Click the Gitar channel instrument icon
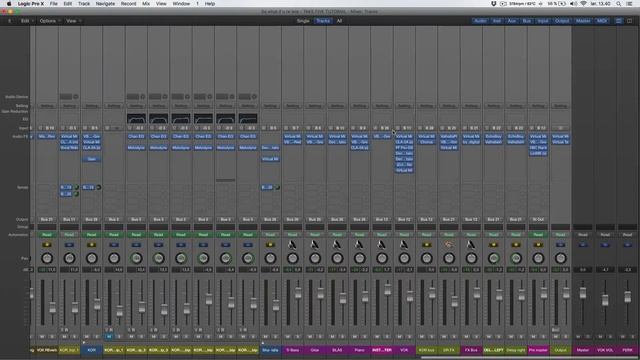Viewport: 640px width, 360px height. [315, 245]
